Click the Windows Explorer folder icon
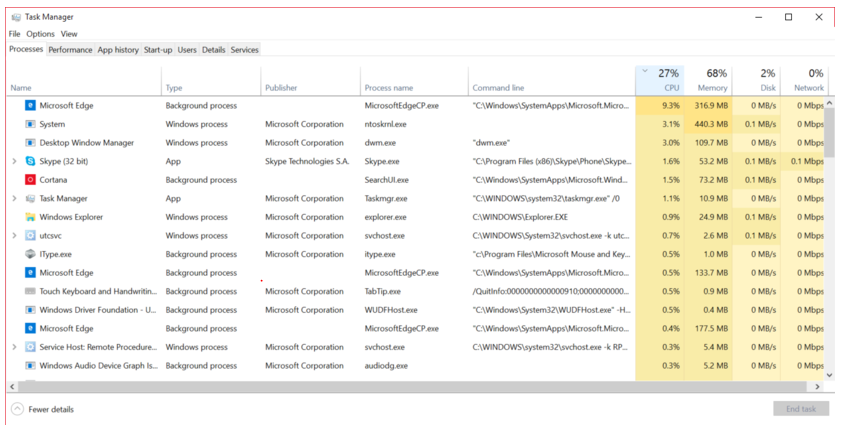 point(30,217)
